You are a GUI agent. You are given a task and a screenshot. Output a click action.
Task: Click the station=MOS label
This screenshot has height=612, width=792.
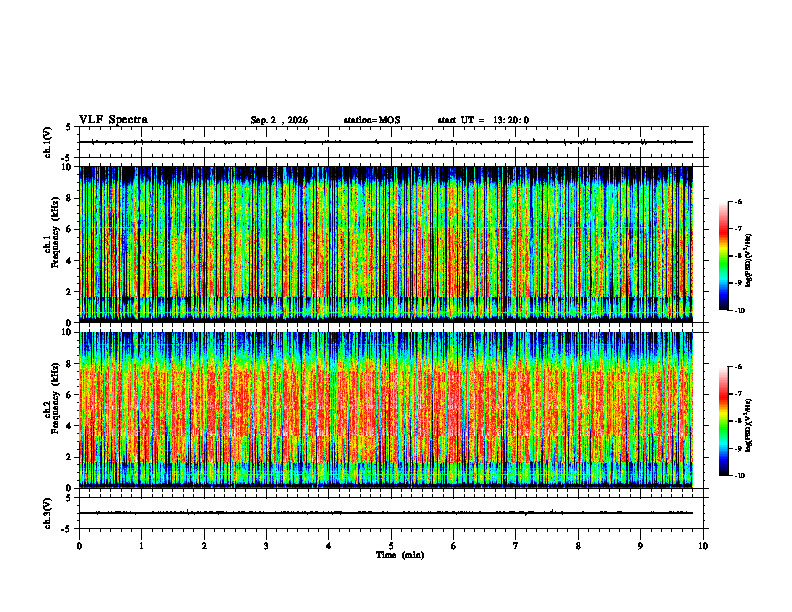coord(372,120)
